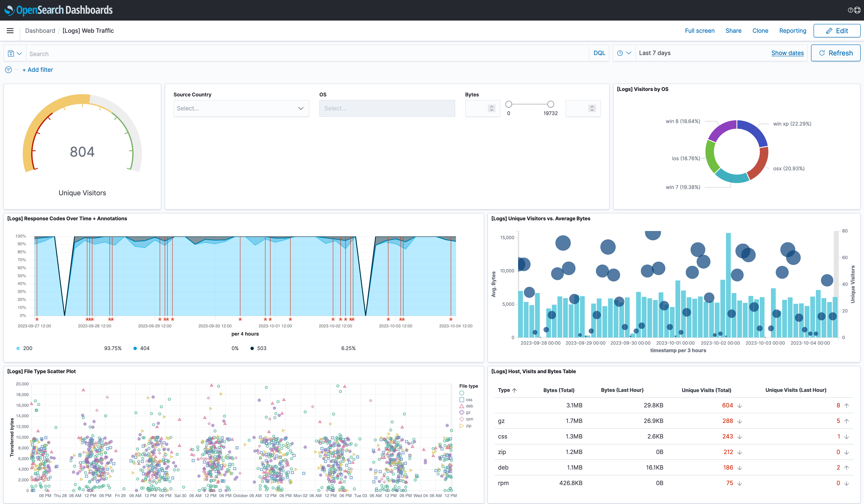The height and width of the screenshot is (504, 864).
Task: Open the navigation hamburger menu
Action: (x=10, y=30)
